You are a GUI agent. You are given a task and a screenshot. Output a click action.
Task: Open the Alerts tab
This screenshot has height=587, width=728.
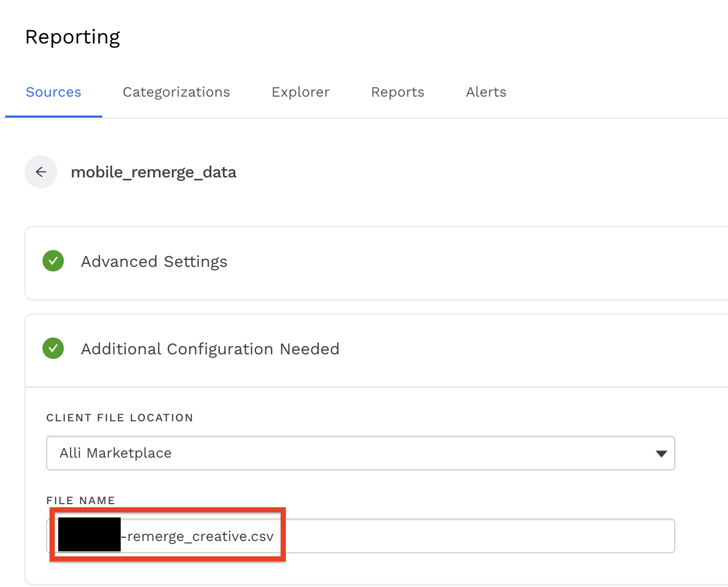(x=486, y=92)
